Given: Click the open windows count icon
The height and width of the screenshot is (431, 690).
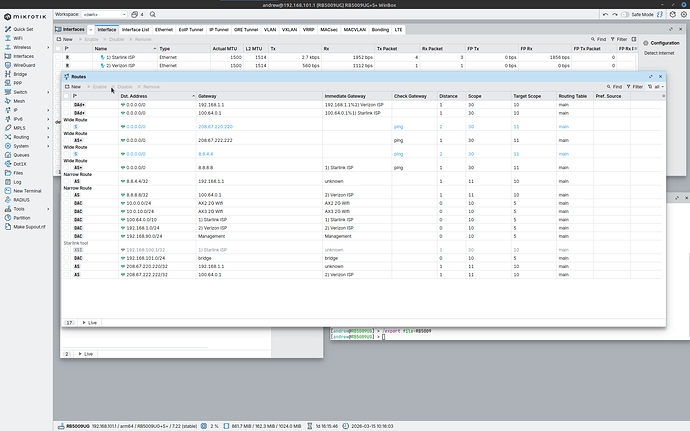Looking at the screenshot, I should pos(135,15).
